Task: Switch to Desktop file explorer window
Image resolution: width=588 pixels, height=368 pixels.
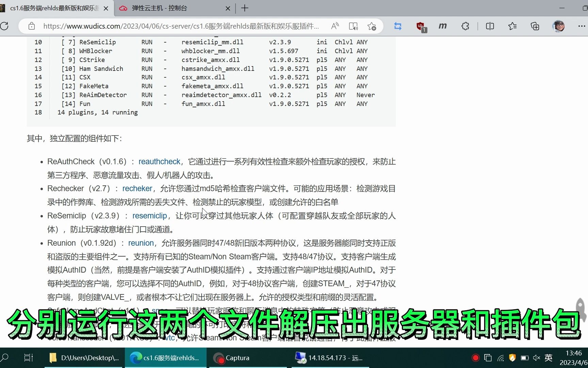Action: tap(84, 358)
